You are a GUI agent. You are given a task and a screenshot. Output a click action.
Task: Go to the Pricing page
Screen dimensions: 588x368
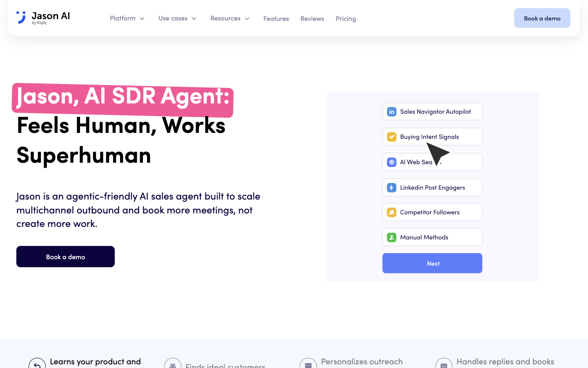coord(346,19)
